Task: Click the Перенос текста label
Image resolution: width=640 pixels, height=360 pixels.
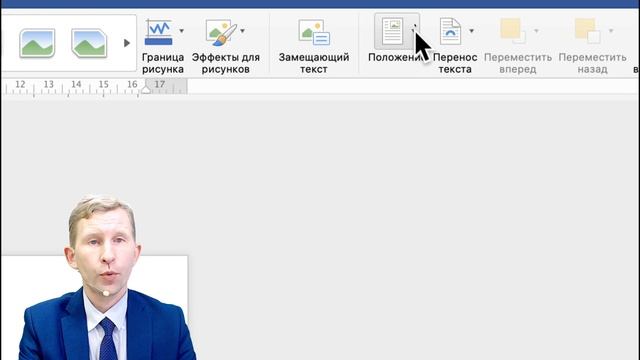Action: point(455,63)
